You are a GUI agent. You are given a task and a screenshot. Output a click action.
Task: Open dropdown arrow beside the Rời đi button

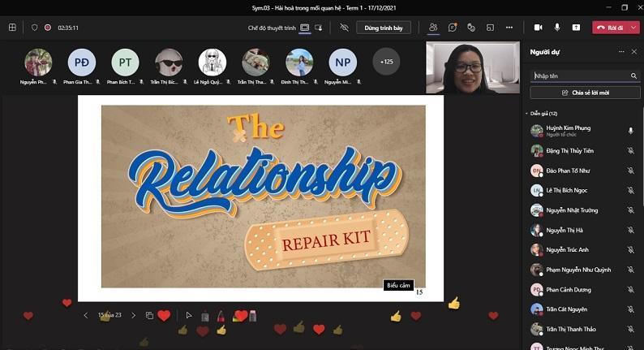coord(633,27)
